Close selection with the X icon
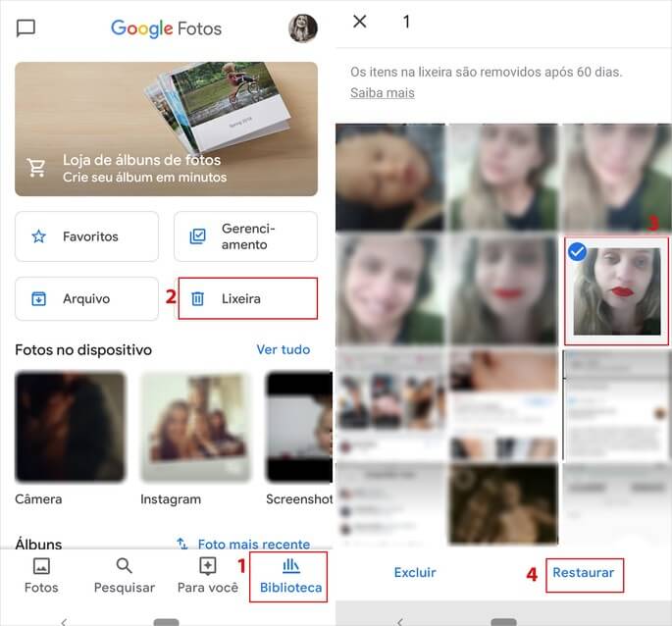Viewport: 672px width, 626px height. click(x=360, y=22)
